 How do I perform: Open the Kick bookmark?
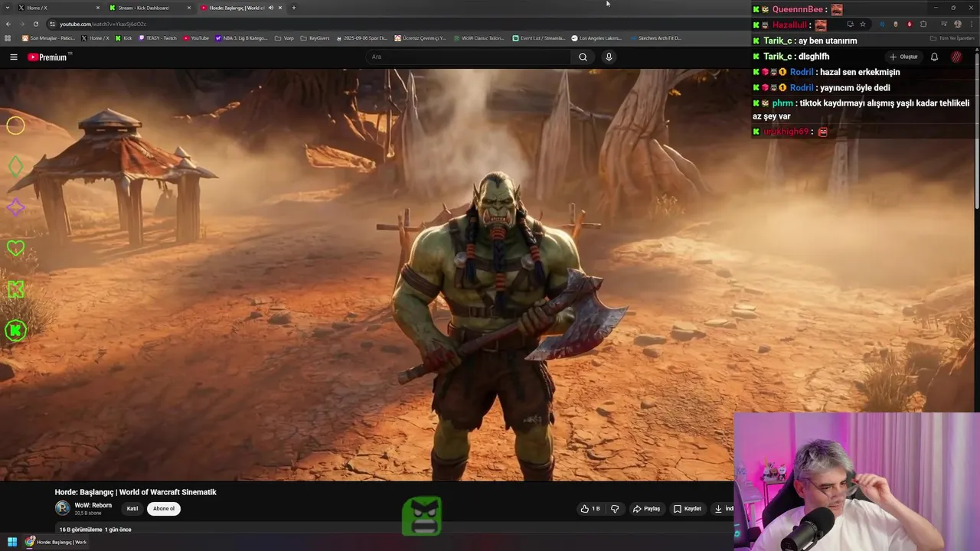click(x=123, y=37)
